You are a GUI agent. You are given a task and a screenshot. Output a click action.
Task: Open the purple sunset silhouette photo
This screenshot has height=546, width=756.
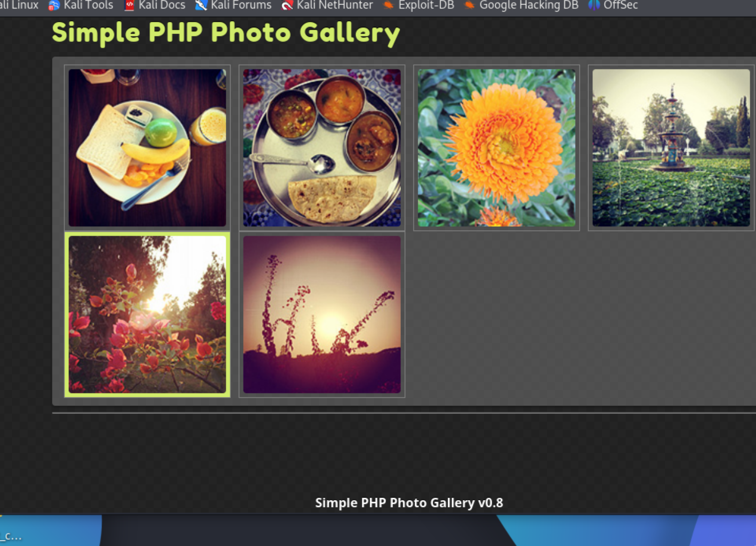(322, 314)
